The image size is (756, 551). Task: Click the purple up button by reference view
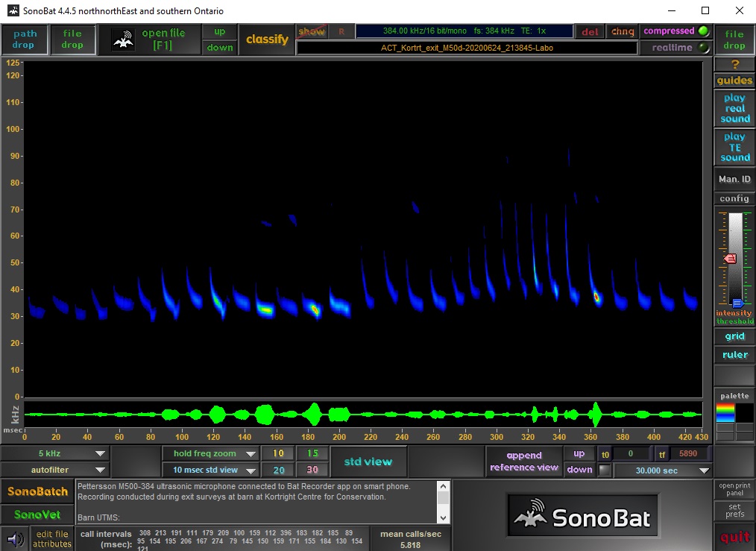tap(579, 453)
